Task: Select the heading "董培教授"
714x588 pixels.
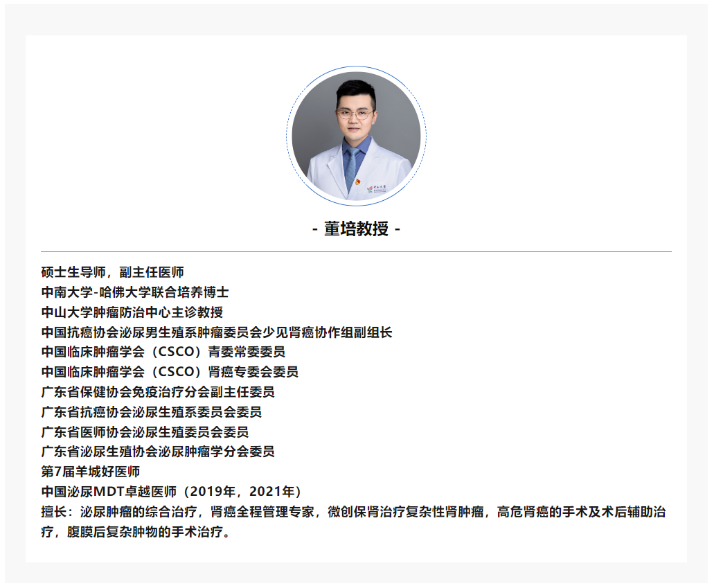Action: click(x=356, y=229)
